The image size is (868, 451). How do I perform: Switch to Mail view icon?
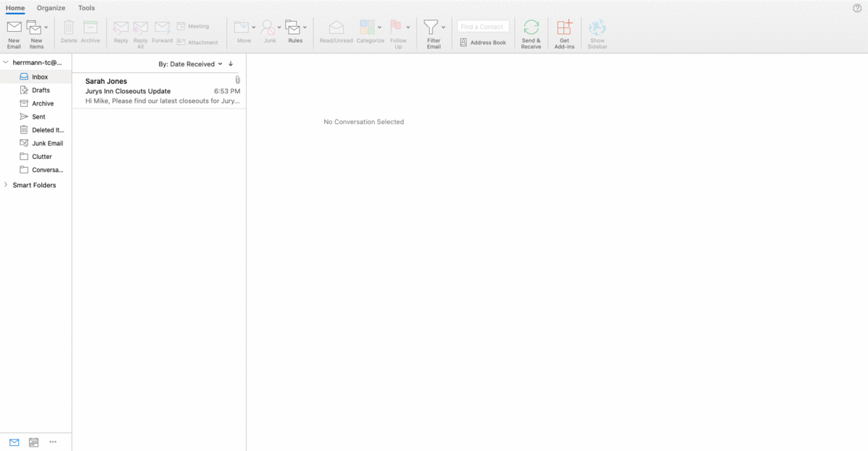click(14, 442)
